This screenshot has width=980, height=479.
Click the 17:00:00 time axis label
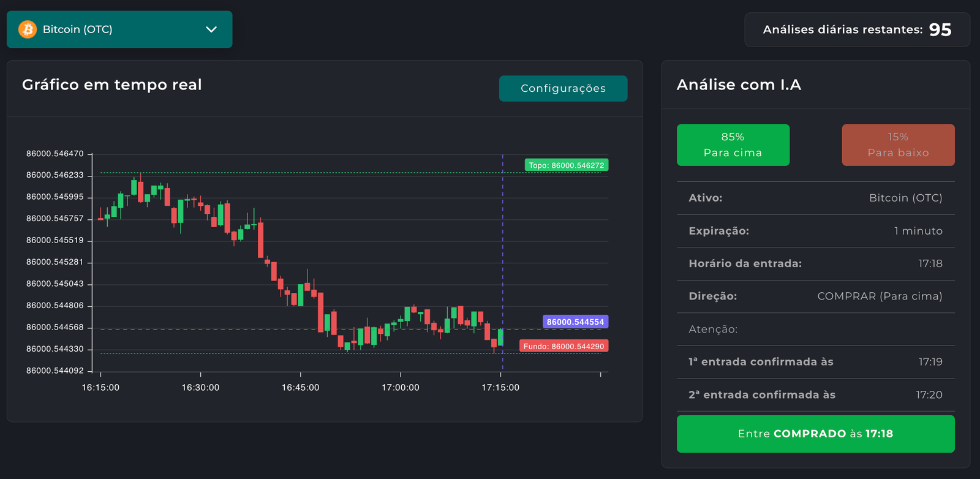(401, 387)
